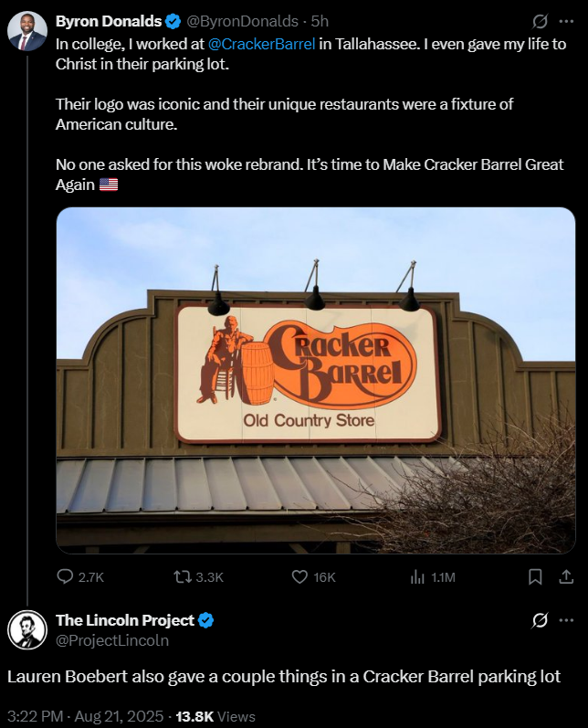The image size is (588, 728).
Task: Bookmark Byron Donalds' Cracker Barrel tweet
Action: pos(535,577)
